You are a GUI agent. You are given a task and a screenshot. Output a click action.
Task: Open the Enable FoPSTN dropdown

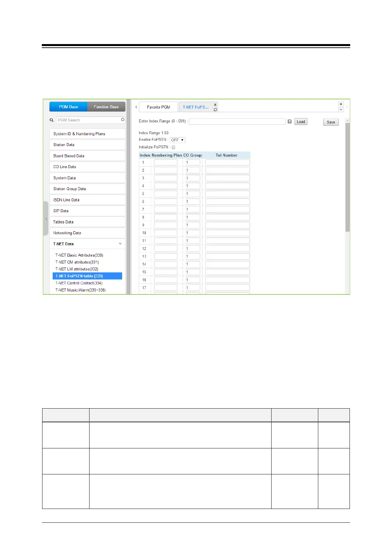click(177, 140)
